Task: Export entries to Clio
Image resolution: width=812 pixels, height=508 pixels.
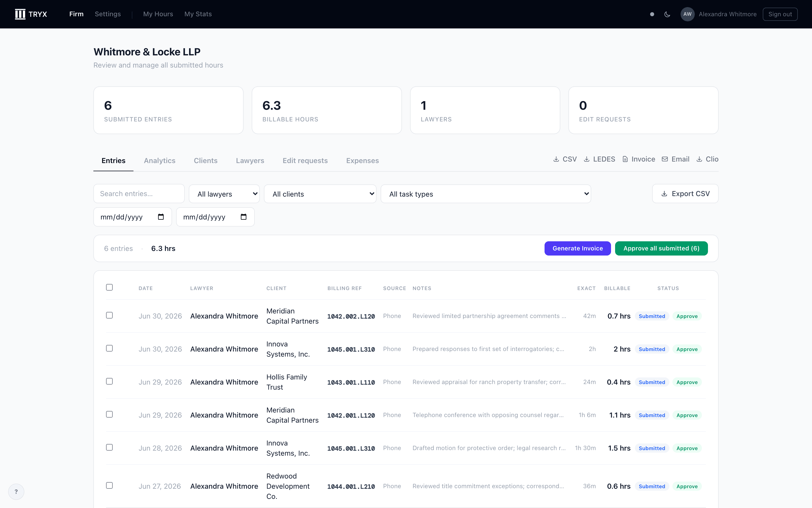Action: click(707, 159)
